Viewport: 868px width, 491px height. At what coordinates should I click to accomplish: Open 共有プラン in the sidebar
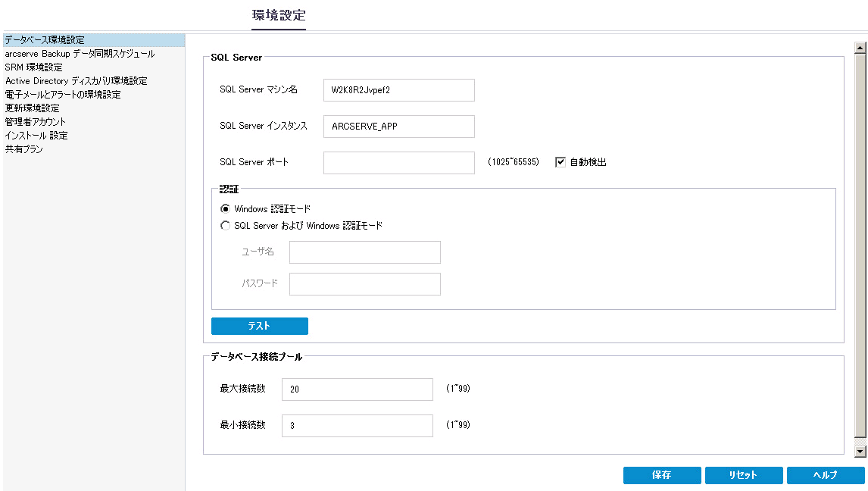click(x=24, y=149)
